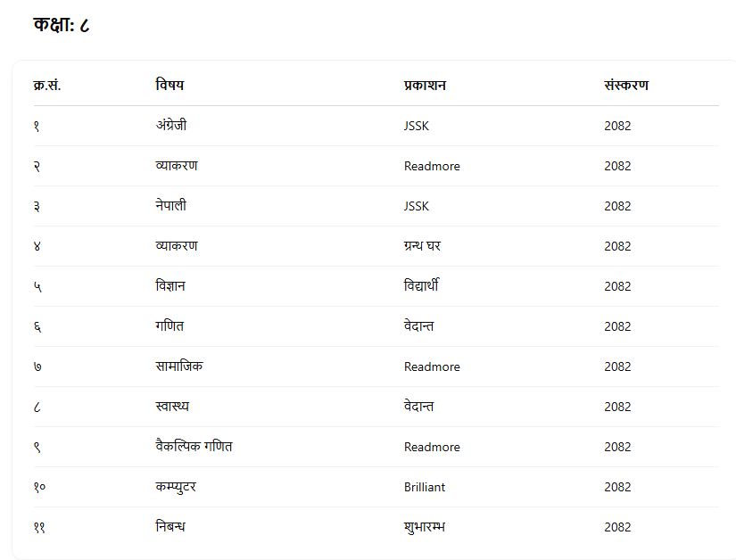Screen dimensions: 736x560
Task: Click the "प्रकाशन" column header
Action: click(x=425, y=86)
